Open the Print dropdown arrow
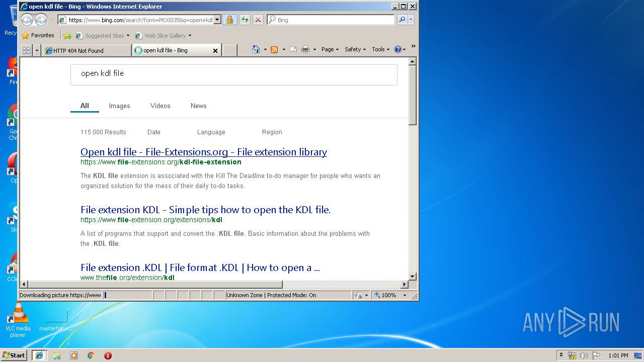This screenshot has width=644, height=362. click(x=314, y=49)
